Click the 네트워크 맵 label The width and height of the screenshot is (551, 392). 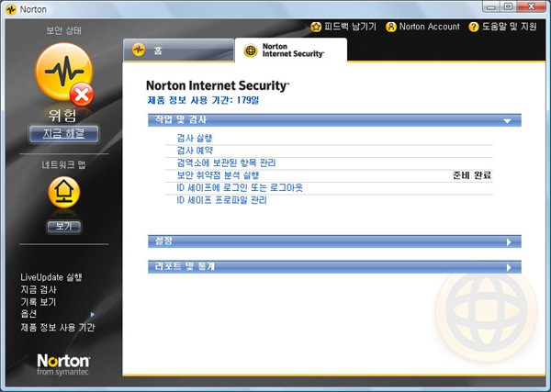[x=63, y=164]
